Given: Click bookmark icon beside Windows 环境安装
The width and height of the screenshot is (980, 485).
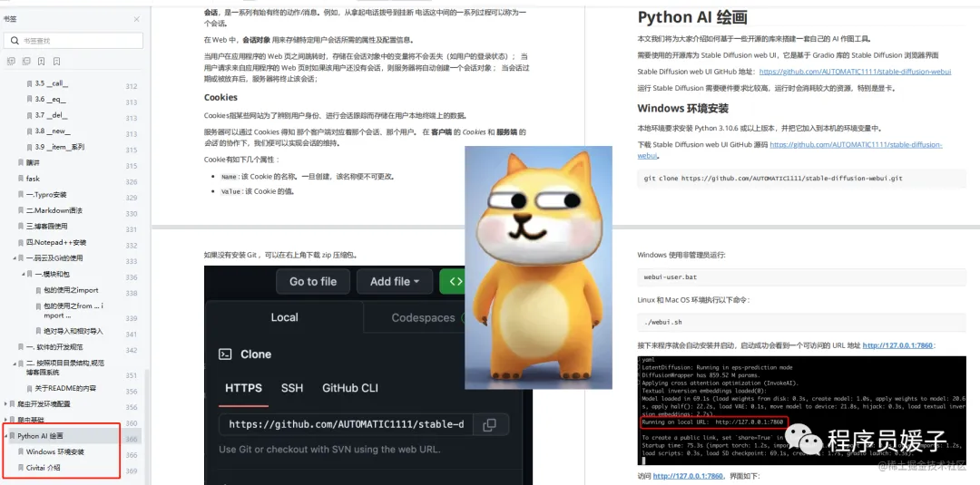Looking at the screenshot, I should coord(21,451).
